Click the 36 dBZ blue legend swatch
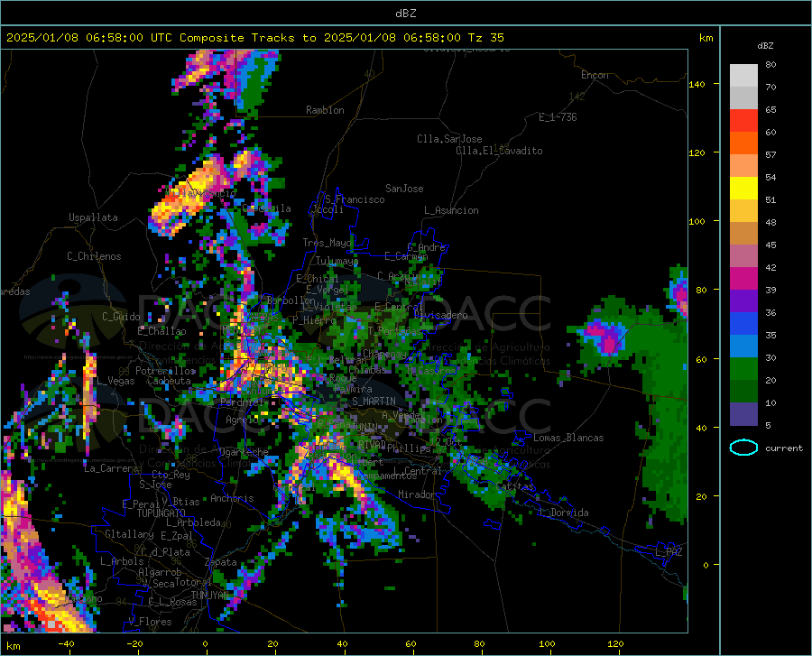 point(743,324)
